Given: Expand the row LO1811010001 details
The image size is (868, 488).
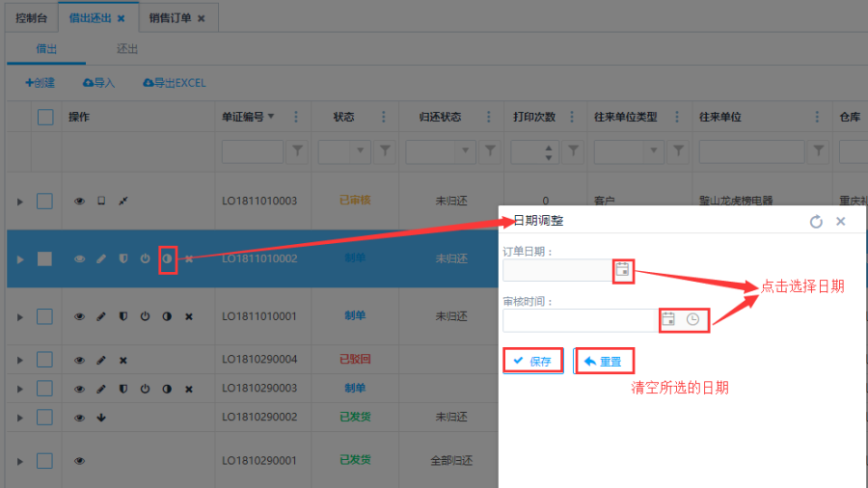Looking at the screenshot, I should pyautogui.click(x=19, y=316).
